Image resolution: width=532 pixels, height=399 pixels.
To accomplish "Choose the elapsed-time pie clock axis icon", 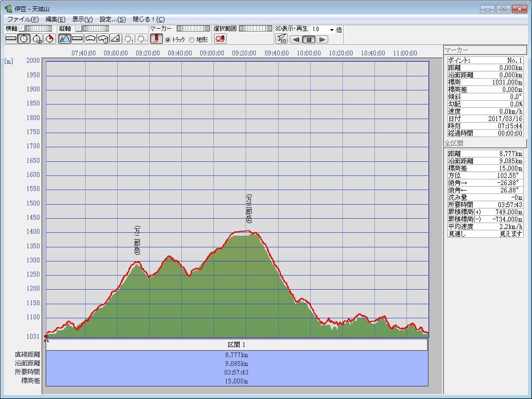I will 49,39.
